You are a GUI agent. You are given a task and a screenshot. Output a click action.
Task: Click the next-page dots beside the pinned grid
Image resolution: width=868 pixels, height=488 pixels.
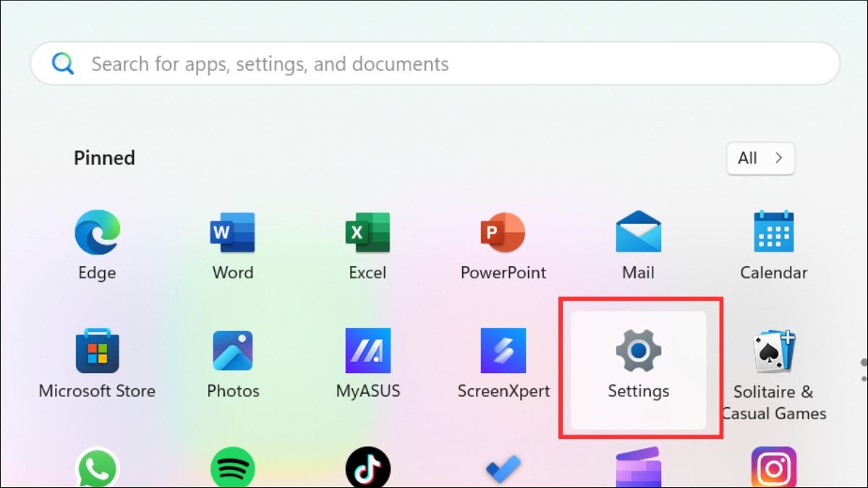864,369
